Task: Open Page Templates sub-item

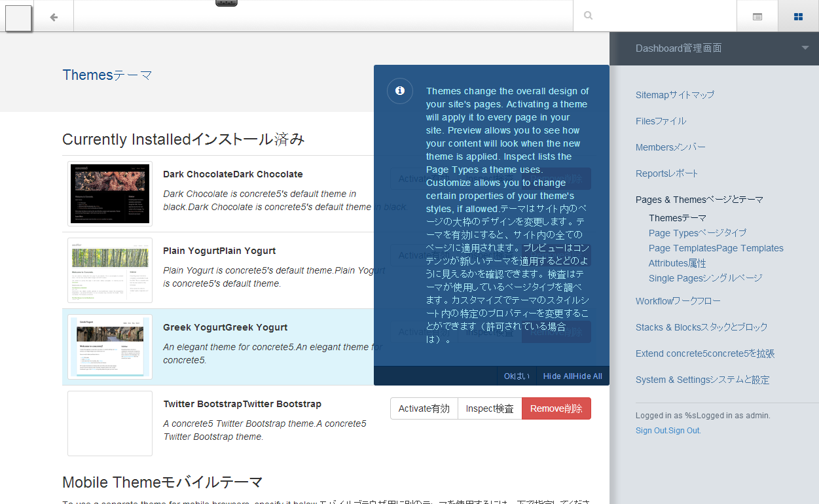Action: click(x=716, y=248)
